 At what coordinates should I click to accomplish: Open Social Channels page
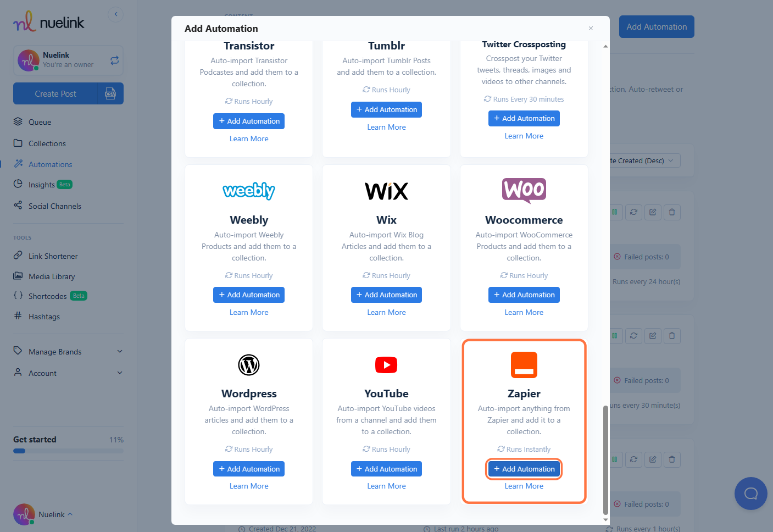[47, 206]
